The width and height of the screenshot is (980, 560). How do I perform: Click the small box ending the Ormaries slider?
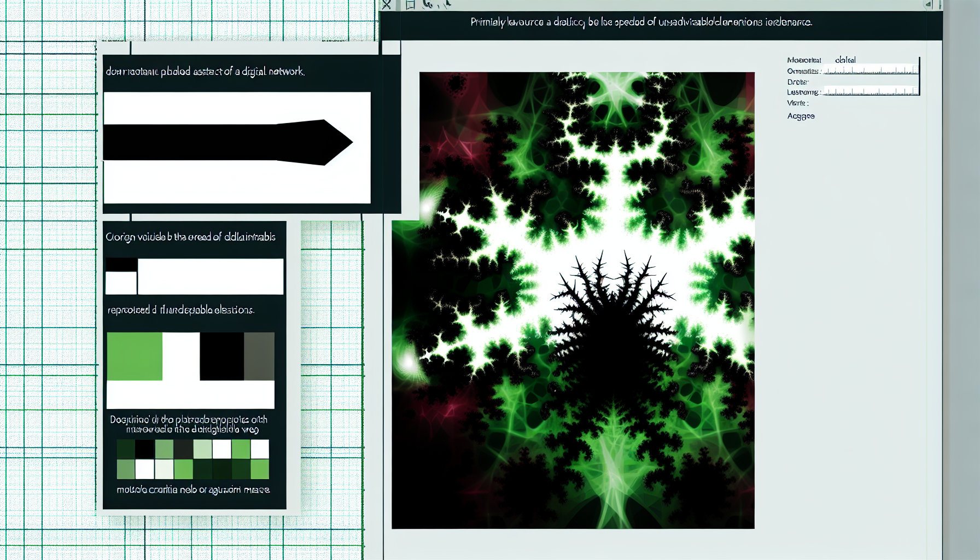(x=915, y=70)
